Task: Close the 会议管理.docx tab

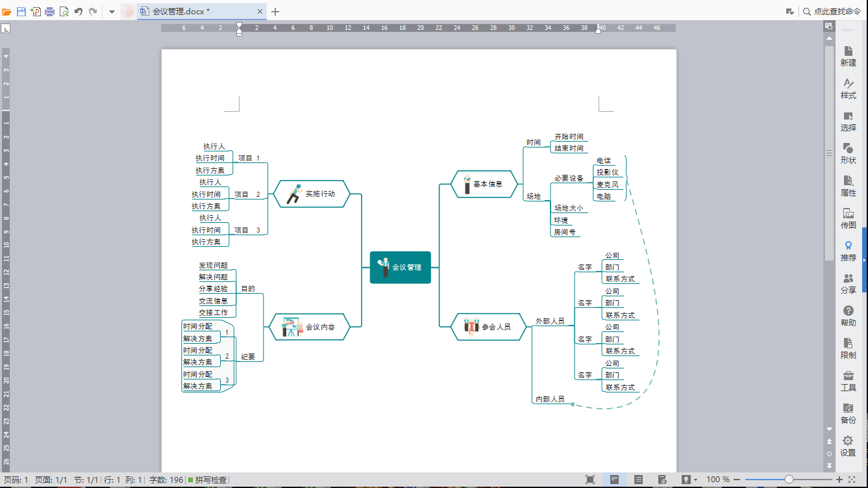Action: click(x=260, y=11)
